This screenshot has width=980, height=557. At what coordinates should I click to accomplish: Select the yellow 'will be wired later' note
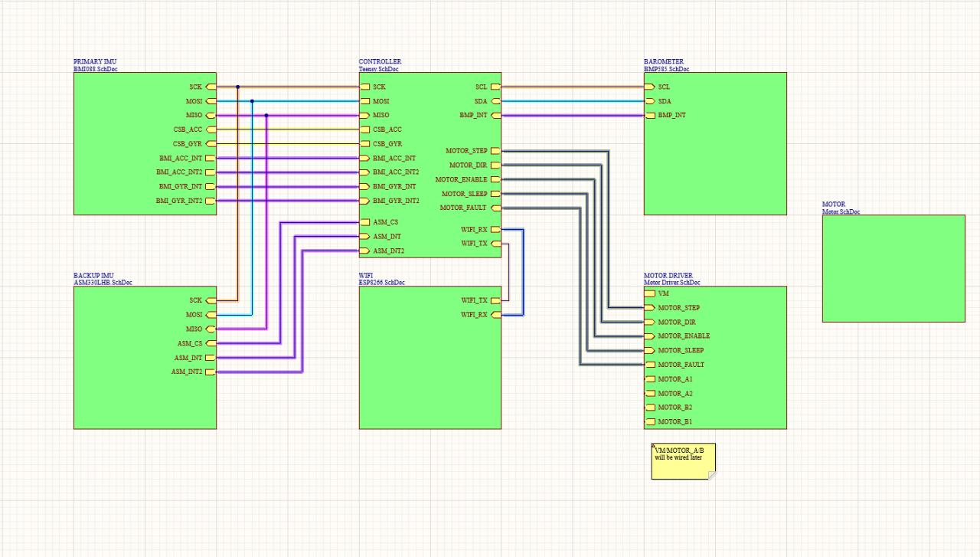pos(684,462)
